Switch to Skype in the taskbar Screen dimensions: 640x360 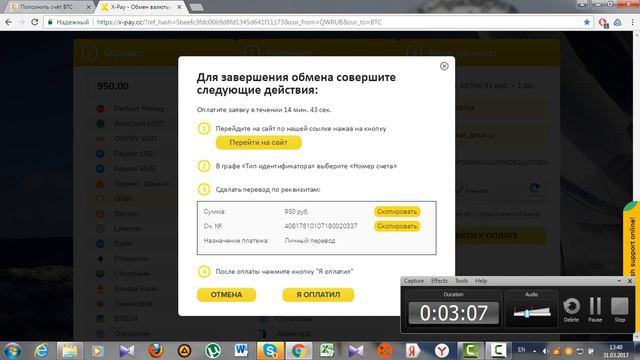coord(270,351)
